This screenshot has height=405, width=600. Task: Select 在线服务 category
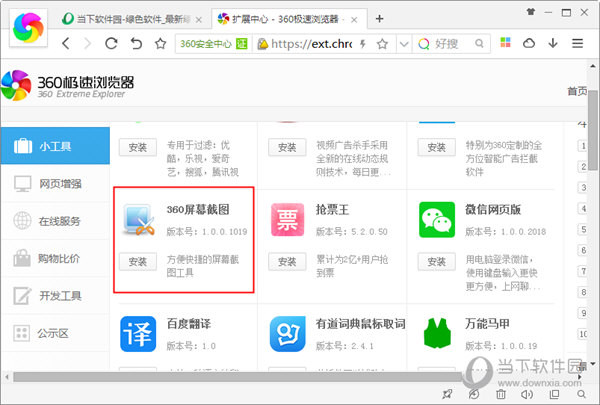click(x=55, y=221)
